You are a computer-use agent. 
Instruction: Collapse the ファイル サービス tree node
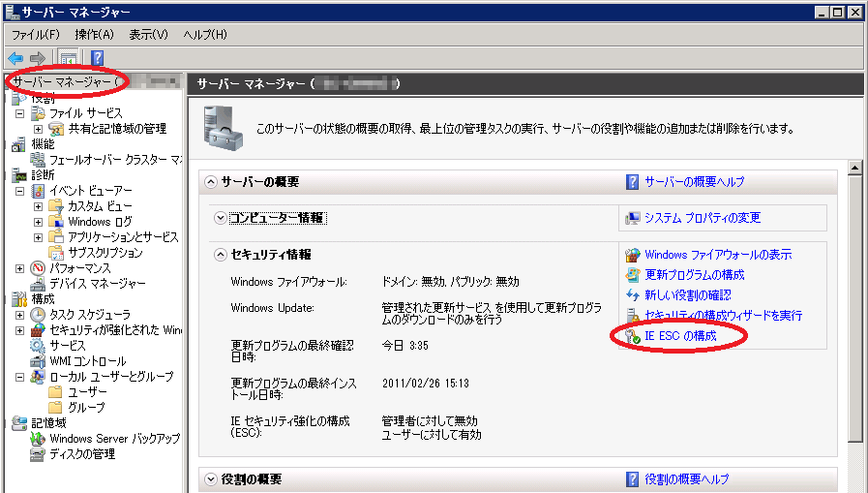(20, 113)
